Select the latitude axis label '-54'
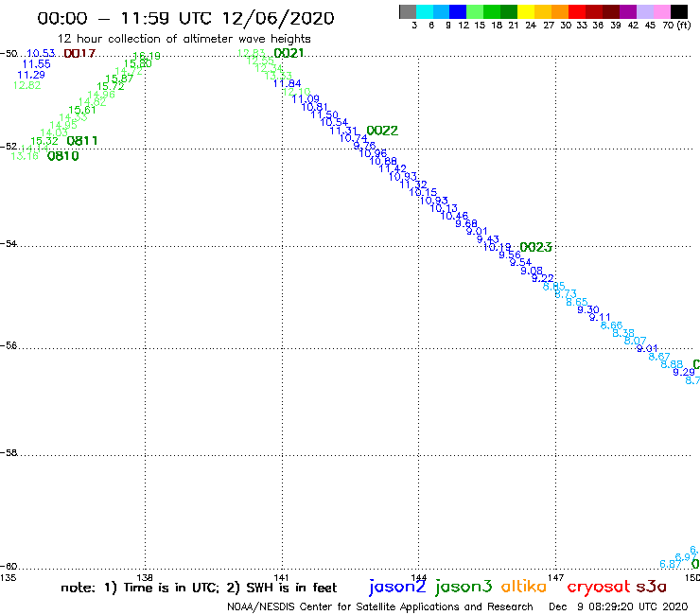This screenshot has width=700, height=615. (9, 244)
